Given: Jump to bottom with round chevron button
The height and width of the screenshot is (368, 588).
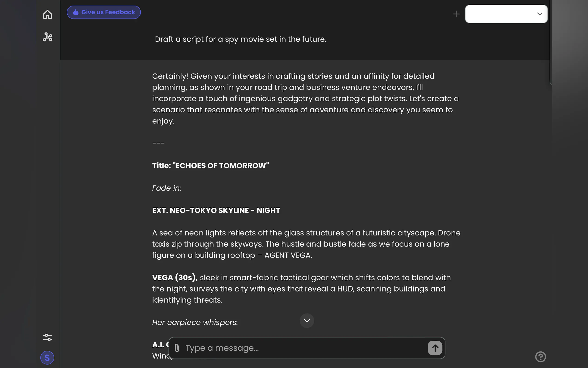Looking at the screenshot, I should [307, 320].
